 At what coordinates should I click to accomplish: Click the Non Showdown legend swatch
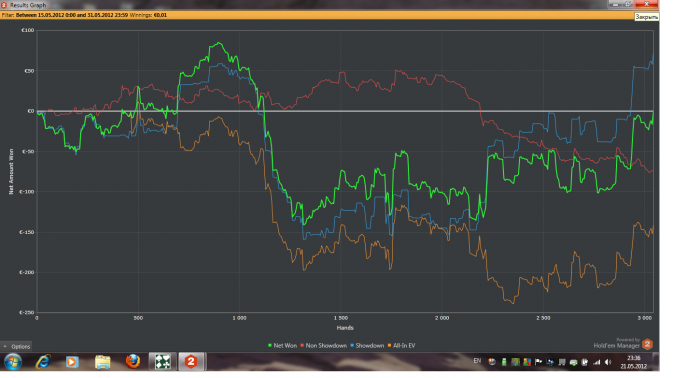302,345
